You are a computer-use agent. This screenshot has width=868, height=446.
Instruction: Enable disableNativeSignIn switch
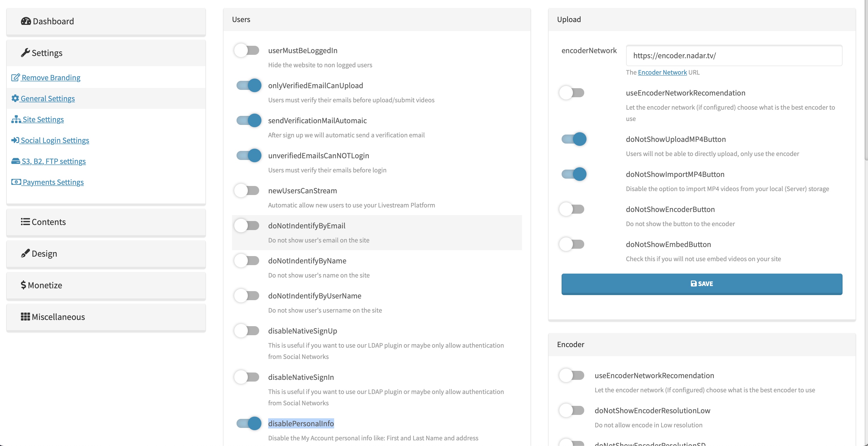tap(247, 377)
